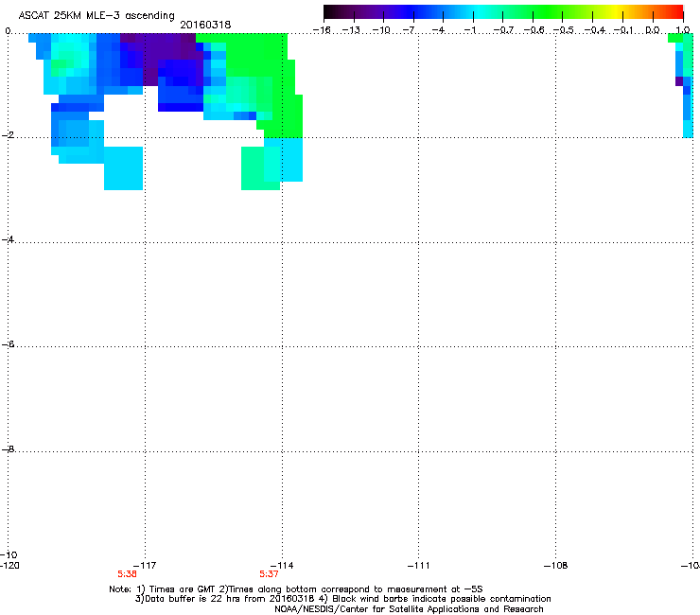Click the -108 longitude axis label
The image size is (700, 615).
pyautogui.click(x=556, y=566)
